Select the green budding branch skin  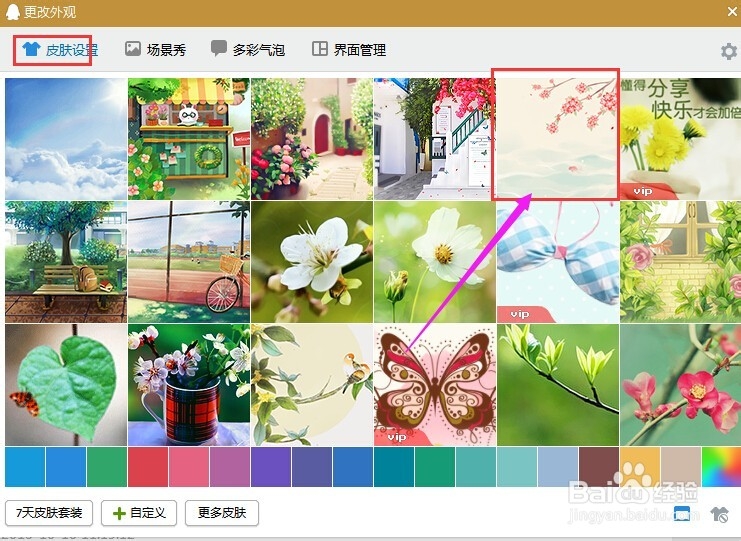[x=558, y=385]
